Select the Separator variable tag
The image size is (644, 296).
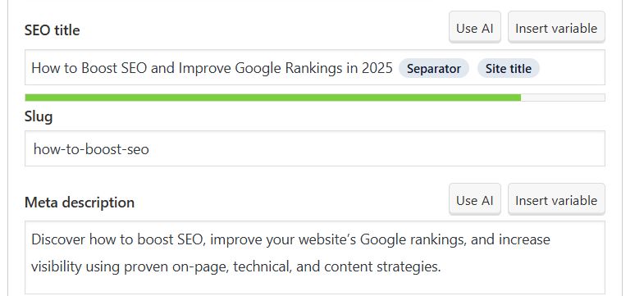click(x=434, y=68)
